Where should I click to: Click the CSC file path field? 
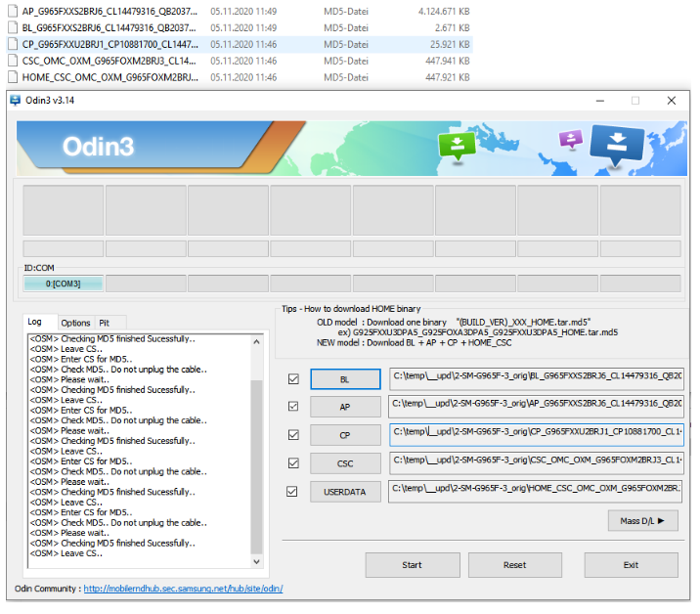tap(536, 463)
